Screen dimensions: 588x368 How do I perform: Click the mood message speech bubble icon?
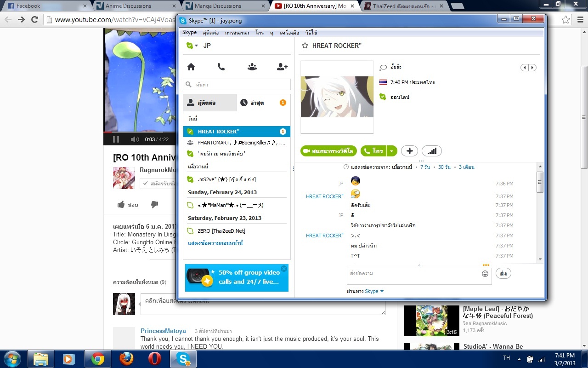383,67
